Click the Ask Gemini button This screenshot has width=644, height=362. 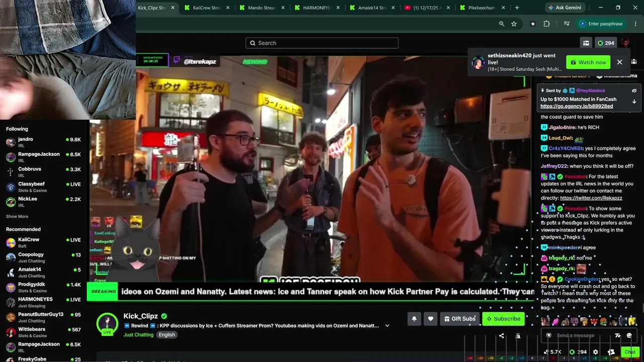coord(564,8)
